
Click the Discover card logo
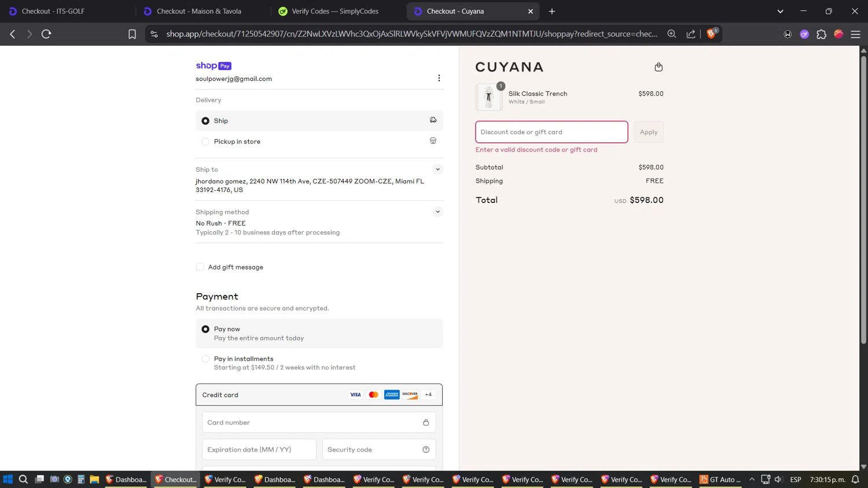point(410,394)
